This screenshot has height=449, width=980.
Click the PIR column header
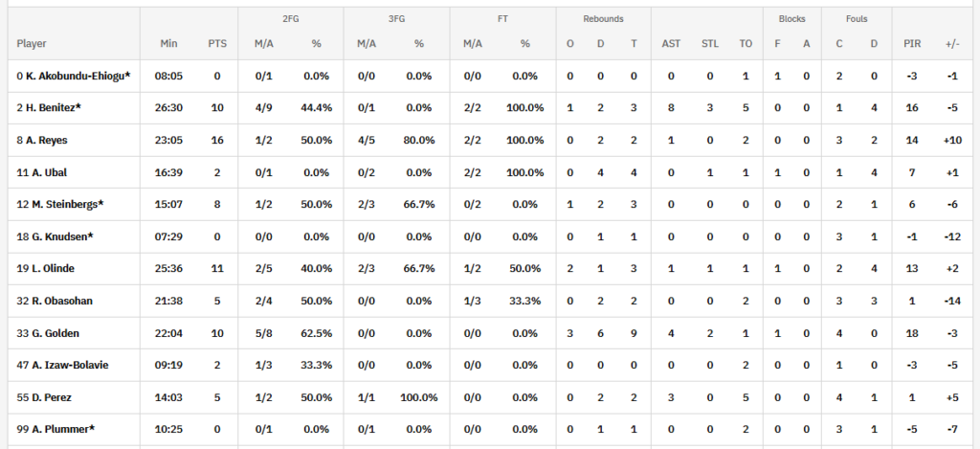[x=912, y=43]
